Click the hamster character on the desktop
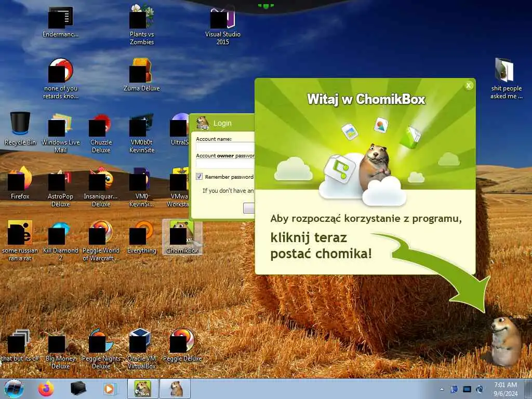 (x=506, y=341)
